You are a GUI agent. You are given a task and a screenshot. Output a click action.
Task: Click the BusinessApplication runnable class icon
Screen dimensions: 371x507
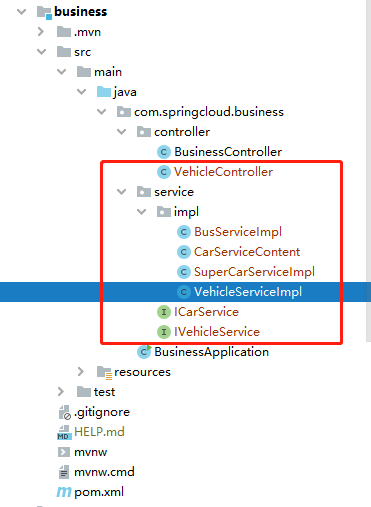[x=144, y=352]
